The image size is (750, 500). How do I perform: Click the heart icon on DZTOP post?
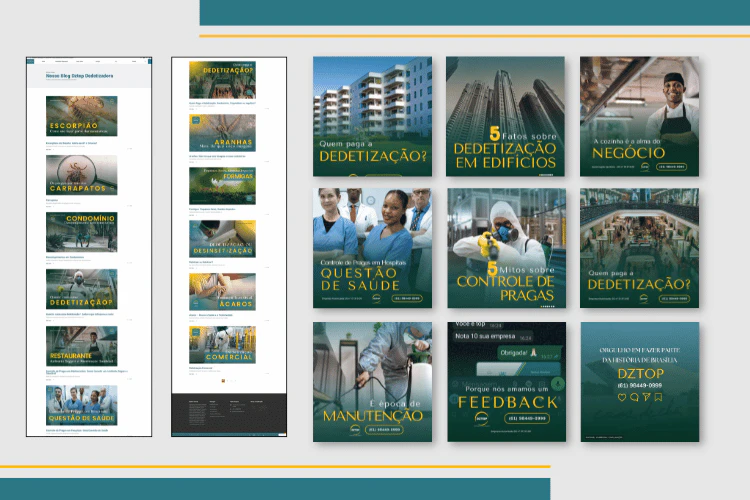pos(621,397)
